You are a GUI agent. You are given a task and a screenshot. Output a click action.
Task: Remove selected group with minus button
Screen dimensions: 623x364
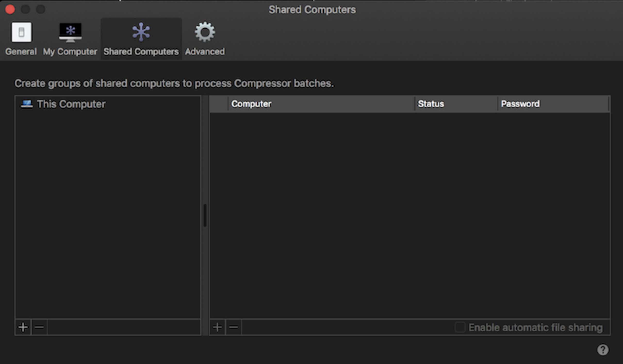[39, 327]
